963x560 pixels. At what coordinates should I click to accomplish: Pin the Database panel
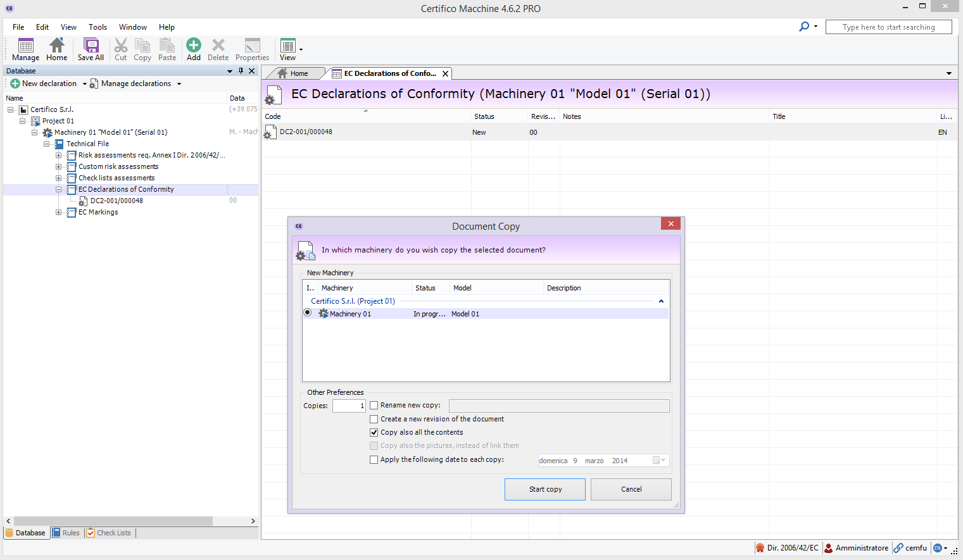point(241,71)
